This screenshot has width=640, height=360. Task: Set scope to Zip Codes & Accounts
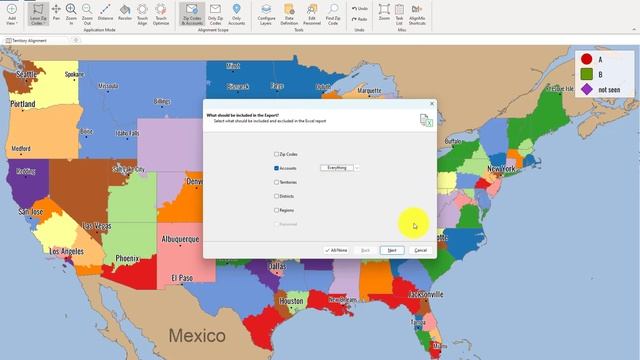(x=192, y=15)
